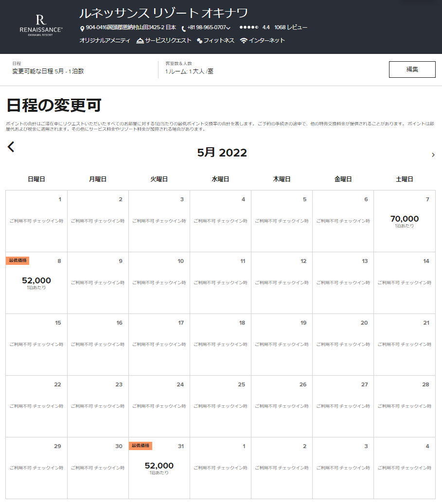
Task: Open the hotel address link
Action: pos(131,28)
